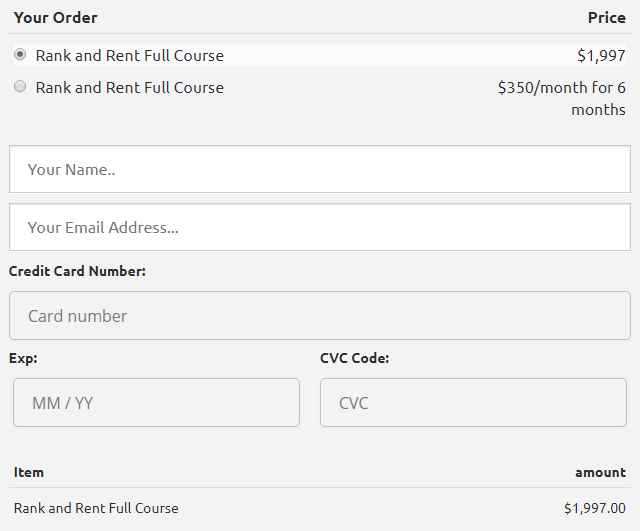Click the Price column header
This screenshot has width=640, height=531.
pos(606,17)
